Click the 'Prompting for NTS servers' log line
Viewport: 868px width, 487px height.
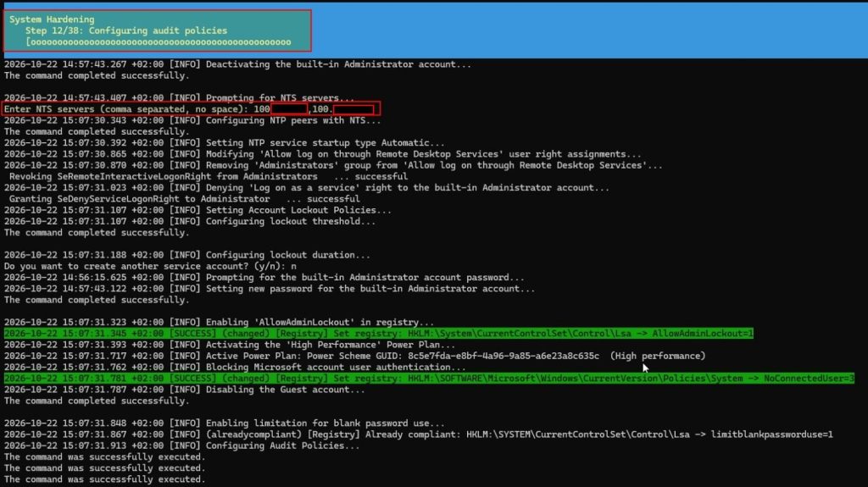click(180, 98)
